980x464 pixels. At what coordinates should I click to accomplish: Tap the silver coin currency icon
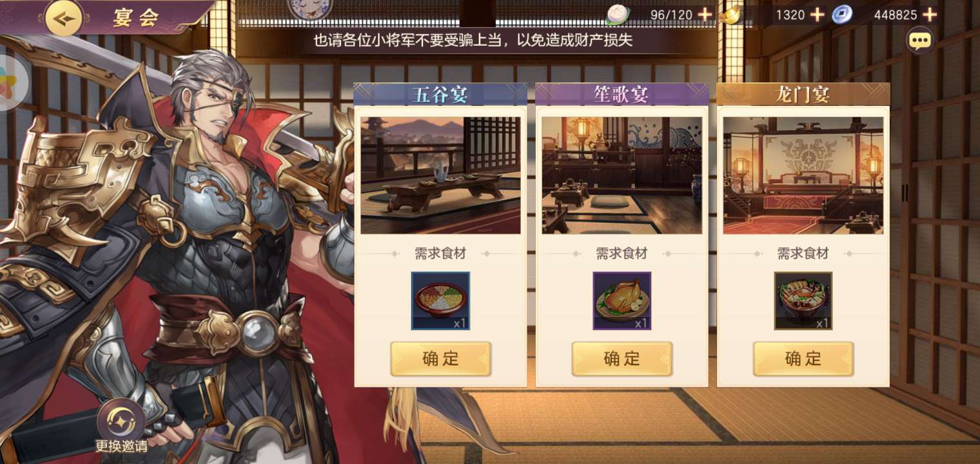pyautogui.click(x=841, y=14)
